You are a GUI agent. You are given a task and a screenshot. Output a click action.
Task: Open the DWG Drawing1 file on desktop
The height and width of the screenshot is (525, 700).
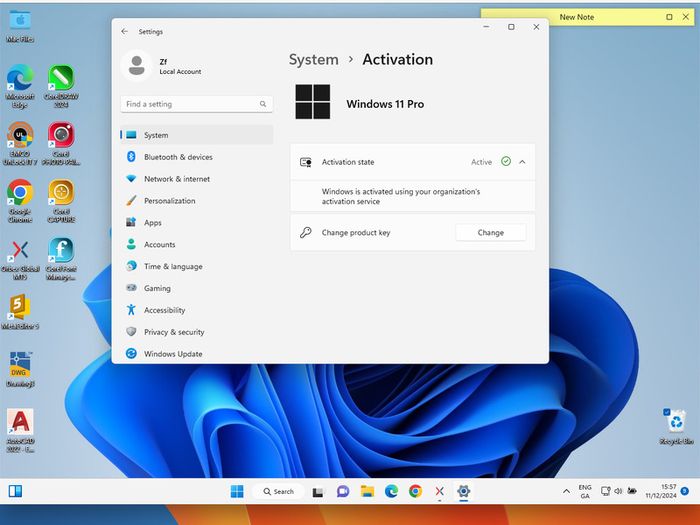[x=20, y=369]
